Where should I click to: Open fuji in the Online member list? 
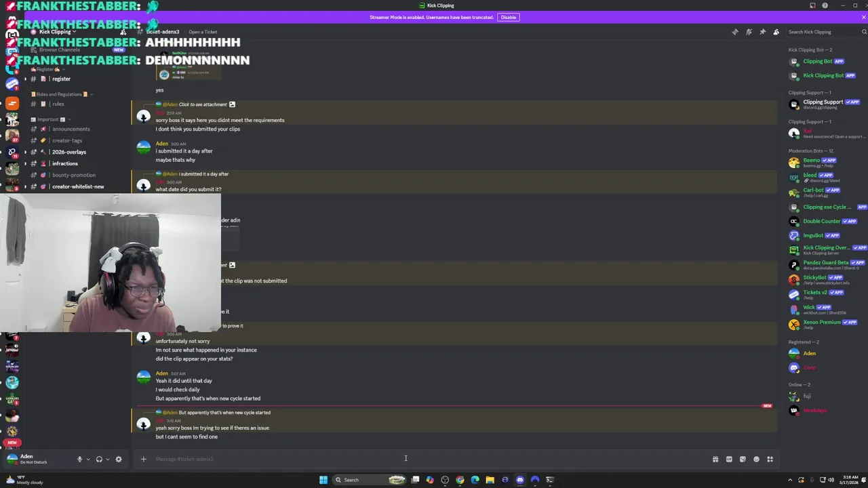pyautogui.click(x=826, y=396)
